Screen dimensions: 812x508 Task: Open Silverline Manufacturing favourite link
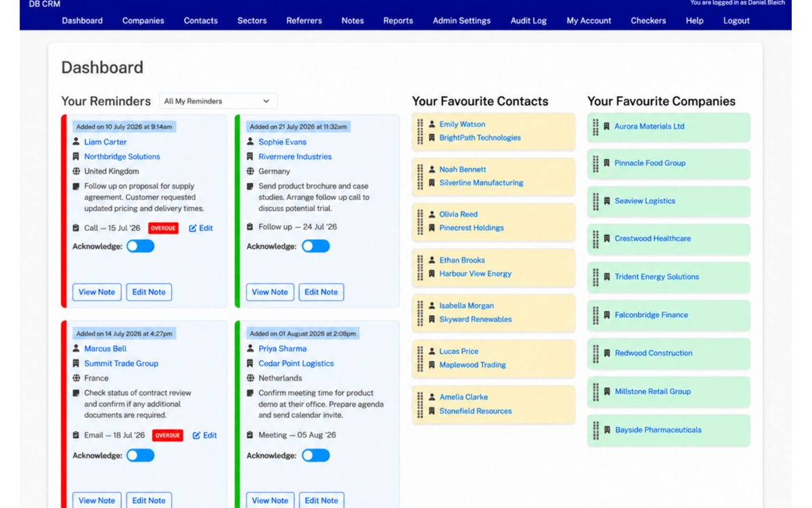(481, 183)
